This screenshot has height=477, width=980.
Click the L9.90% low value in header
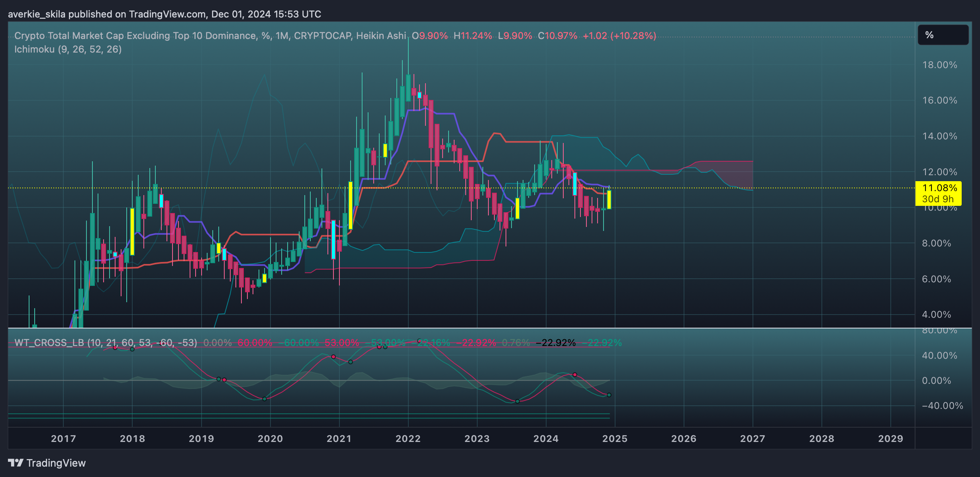click(515, 36)
